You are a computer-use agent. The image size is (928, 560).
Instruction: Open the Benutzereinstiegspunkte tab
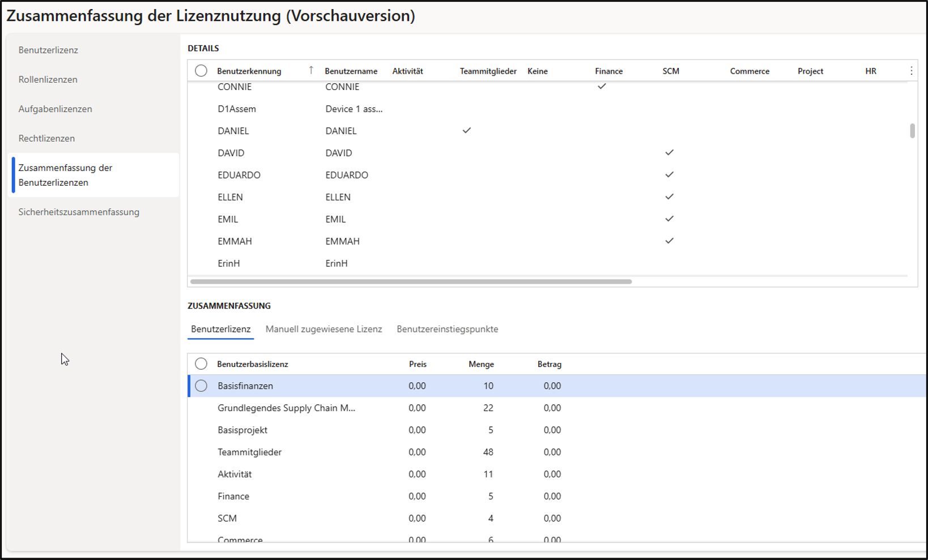pos(447,329)
